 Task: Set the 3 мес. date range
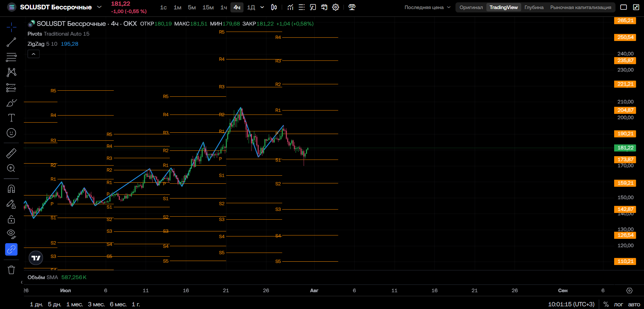point(96,304)
